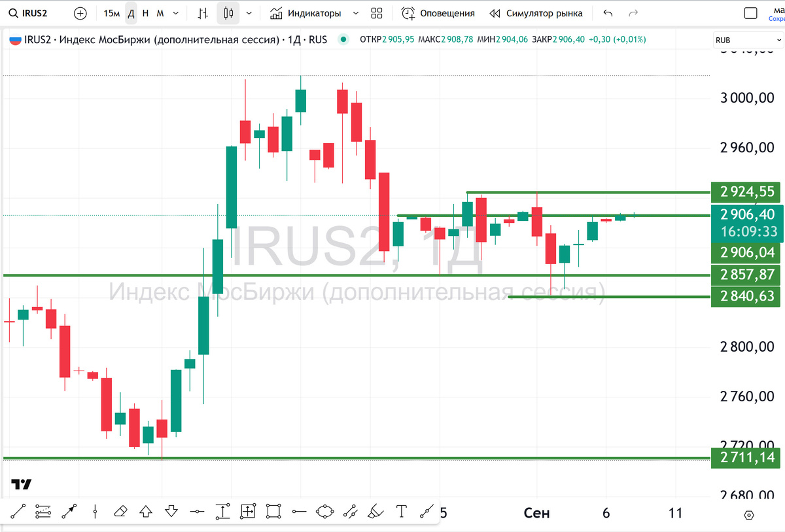The image size is (785, 532).
Task: Expand the timeframe dropdown arrow
Action: point(176,13)
